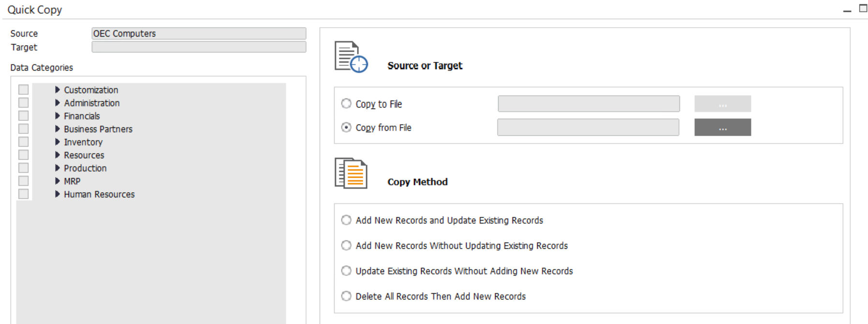868x324 pixels.
Task: Tick the Customization category checkbox
Action: pyautogui.click(x=23, y=90)
